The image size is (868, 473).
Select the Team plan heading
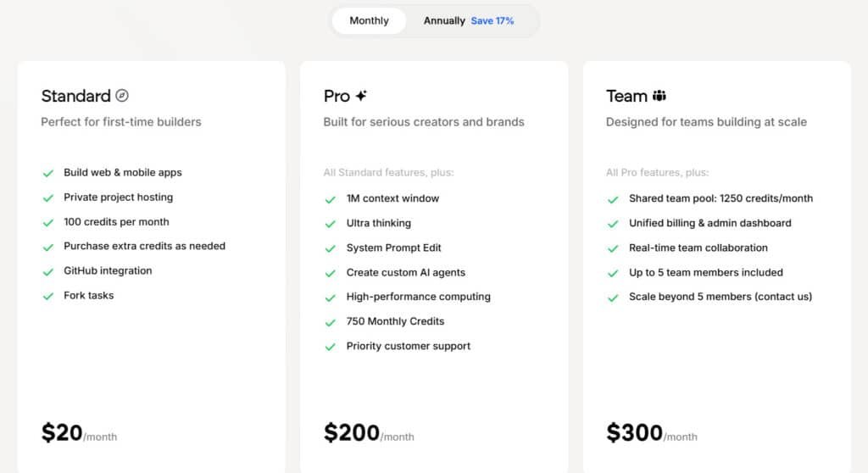click(x=626, y=96)
